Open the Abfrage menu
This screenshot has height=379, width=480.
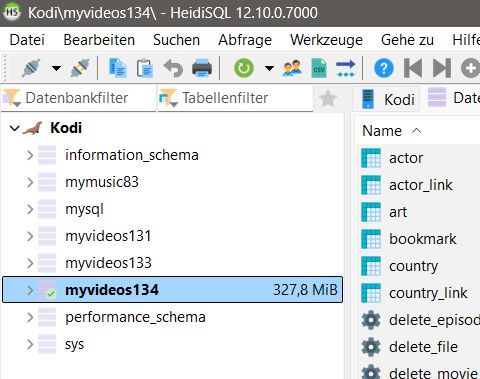(x=245, y=40)
